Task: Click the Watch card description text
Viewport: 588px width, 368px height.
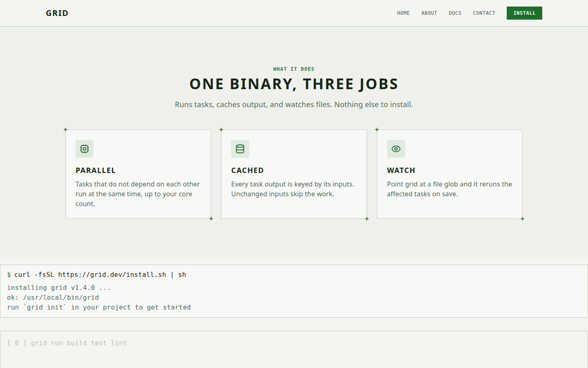Action: [x=450, y=189]
